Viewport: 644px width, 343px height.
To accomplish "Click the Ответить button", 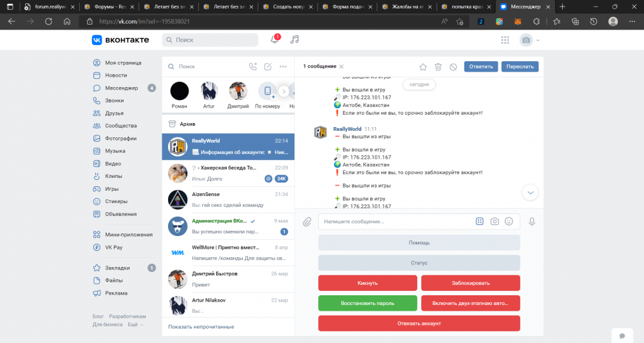I will [481, 66].
